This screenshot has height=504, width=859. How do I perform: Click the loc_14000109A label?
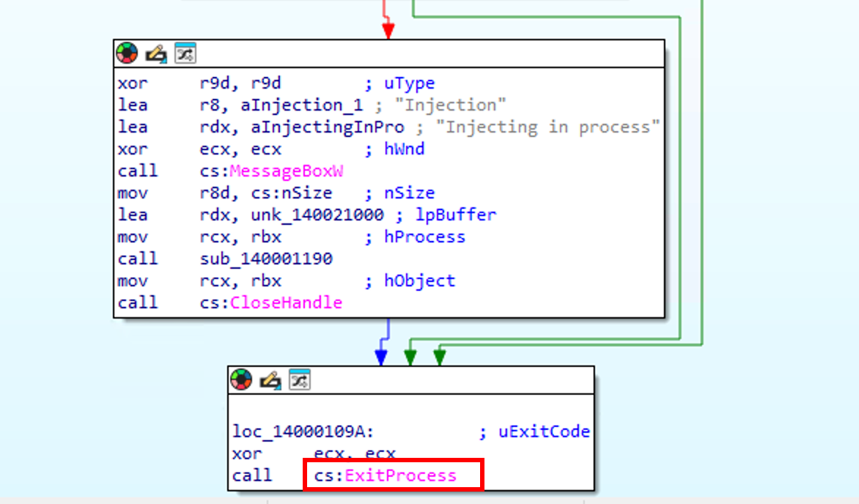click(x=303, y=431)
